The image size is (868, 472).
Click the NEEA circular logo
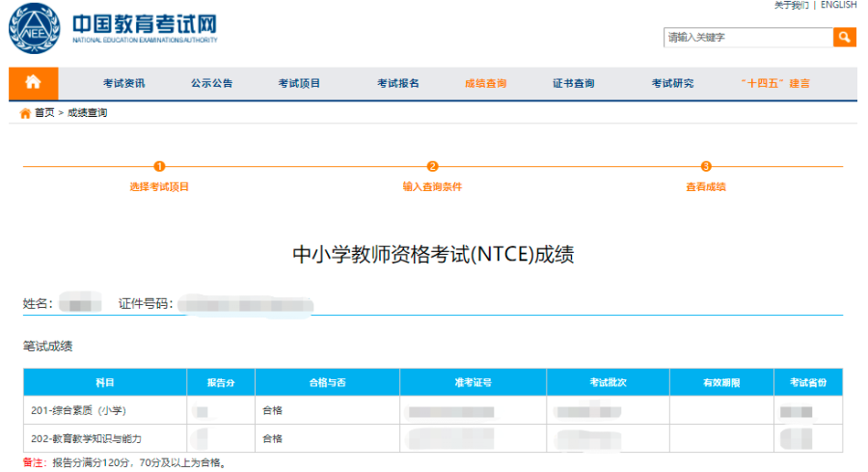(35, 28)
